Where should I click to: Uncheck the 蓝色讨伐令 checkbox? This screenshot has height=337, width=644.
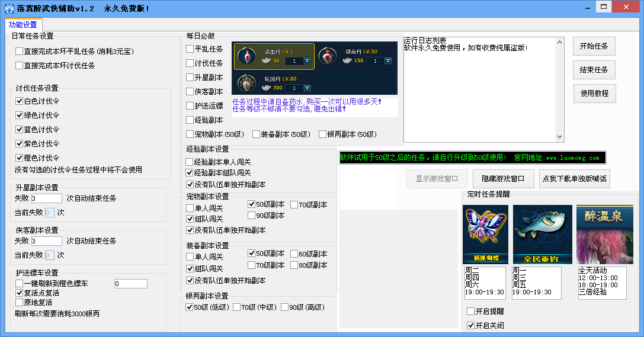[19, 129]
